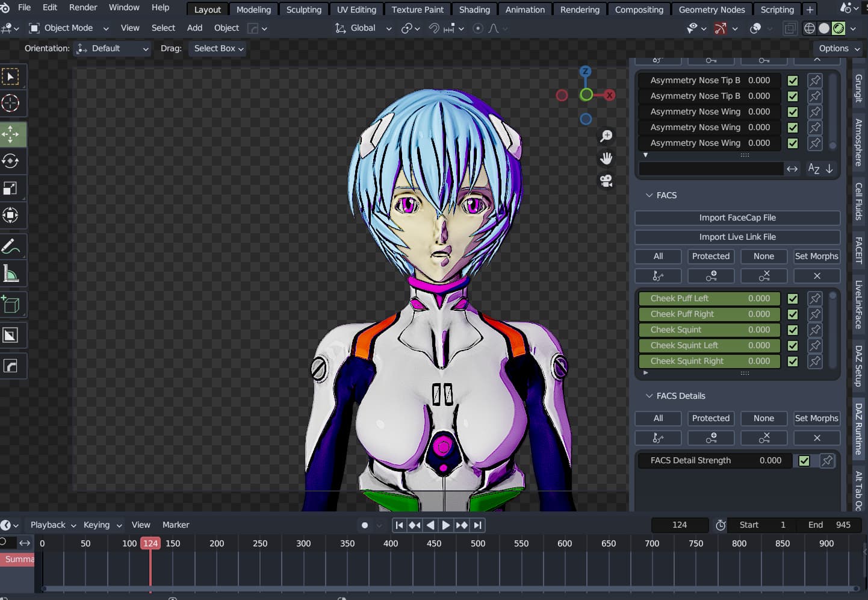Switch to the Sculpting workspace tab

(304, 10)
